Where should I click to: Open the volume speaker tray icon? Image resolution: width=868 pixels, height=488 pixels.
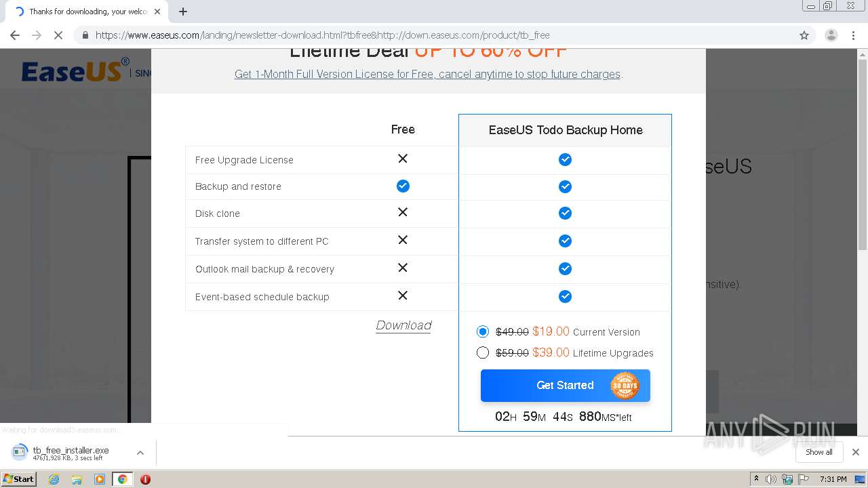pos(771,479)
